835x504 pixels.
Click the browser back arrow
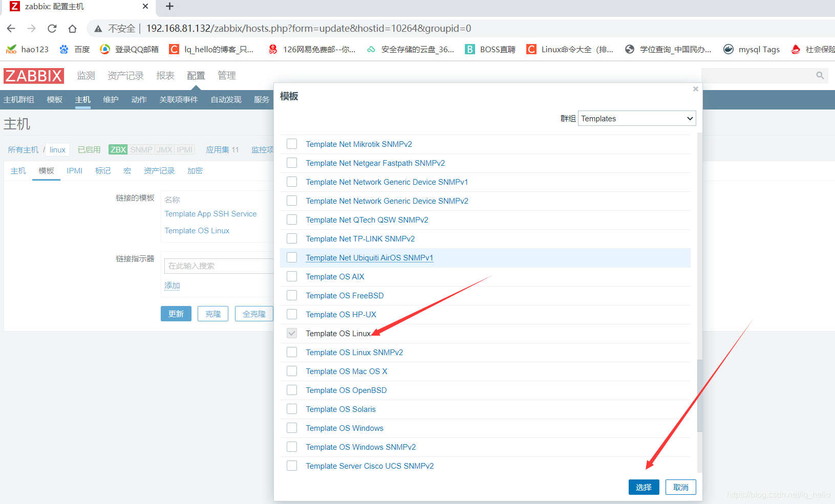tap(11, 28)
